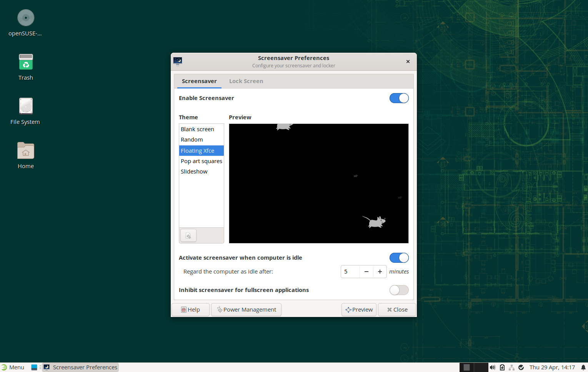This screenshot has width=588, height=372.
Task: Click the Power Management button
Action: coord(246,310)
